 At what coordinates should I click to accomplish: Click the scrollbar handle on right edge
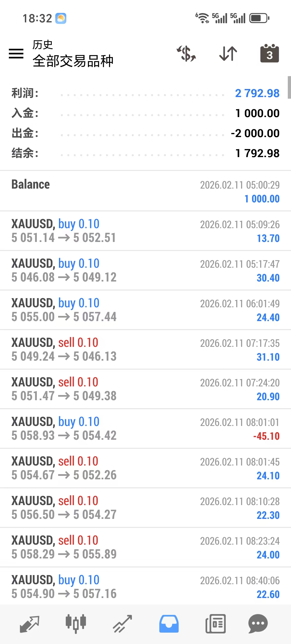pyautogui.click(x=289, y=87)
